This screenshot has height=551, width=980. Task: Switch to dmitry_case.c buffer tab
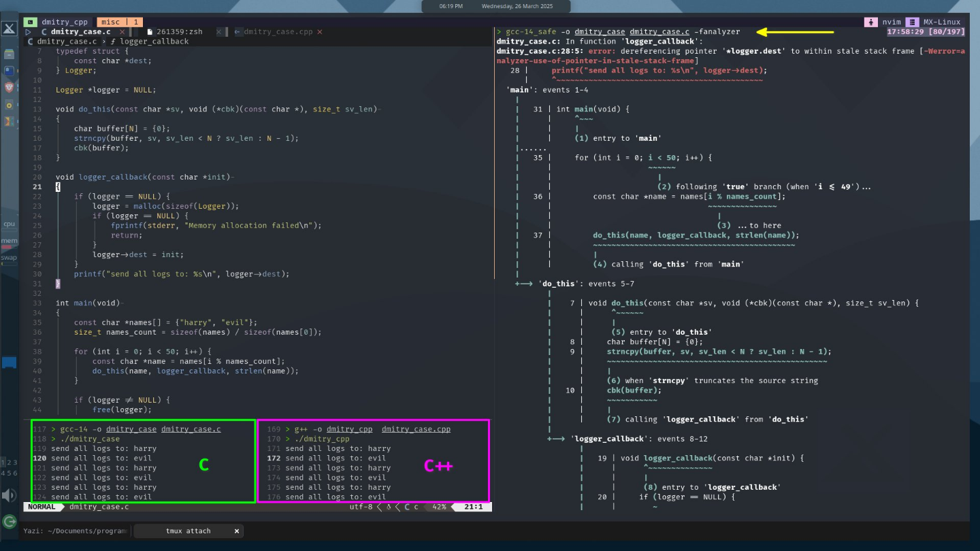point(80,31)
